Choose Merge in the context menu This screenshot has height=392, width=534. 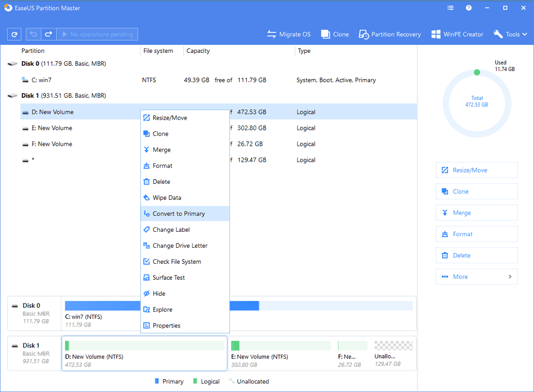point(185,150)
